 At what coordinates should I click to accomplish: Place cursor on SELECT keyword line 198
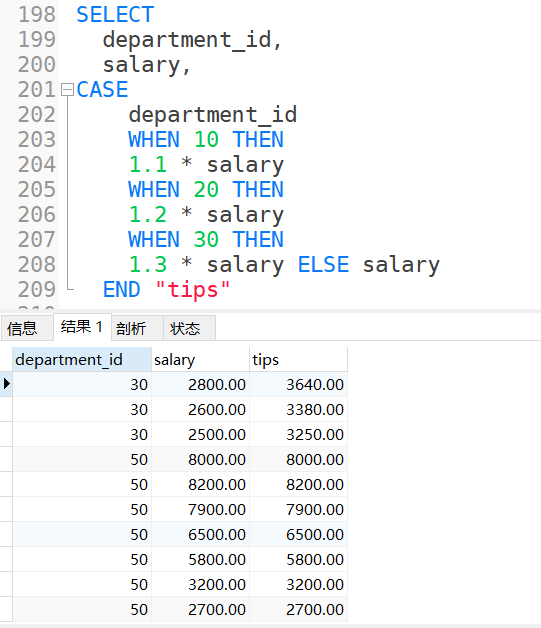tap(115, 15)
